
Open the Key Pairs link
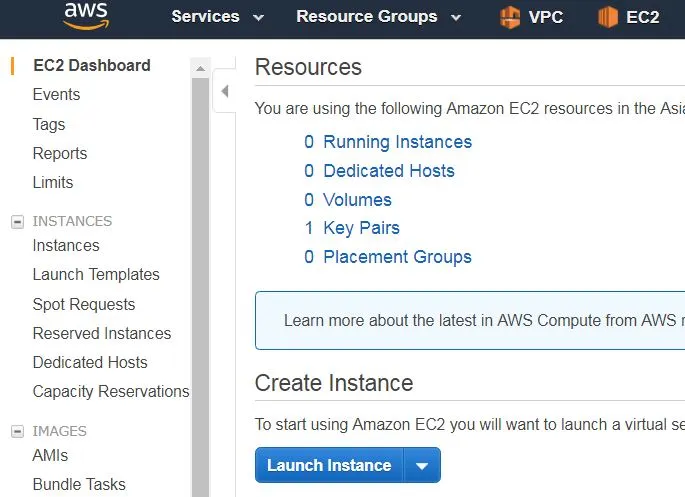tap(361, 228)
